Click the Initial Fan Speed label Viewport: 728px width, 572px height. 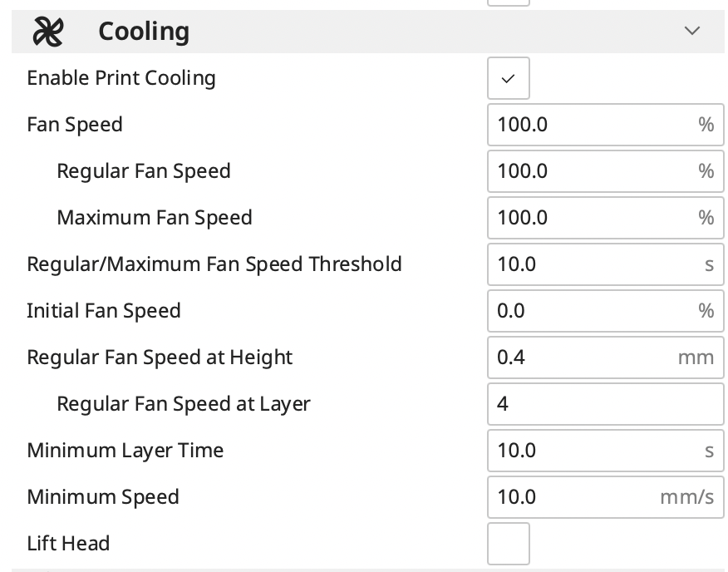[x=104, y=311]
